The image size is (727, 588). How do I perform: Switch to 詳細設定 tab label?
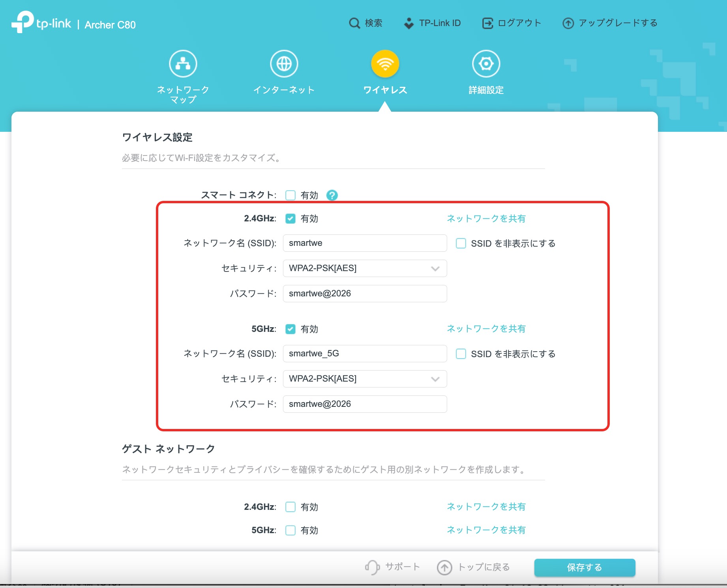click(486, 90)
